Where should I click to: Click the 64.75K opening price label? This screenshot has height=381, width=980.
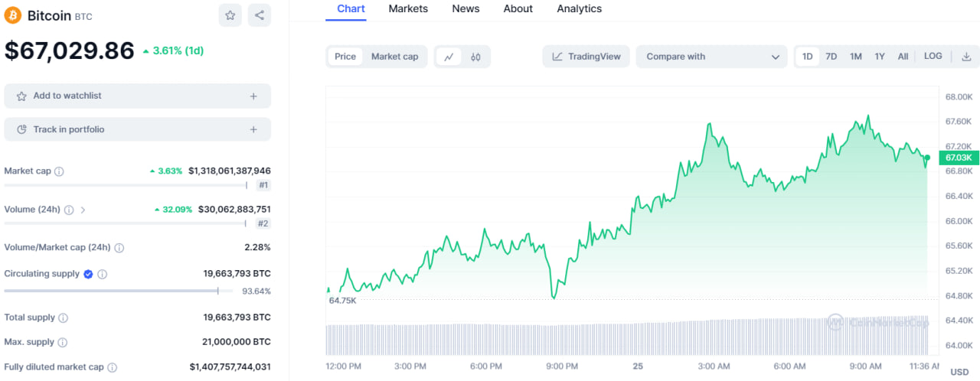[342, 301]
